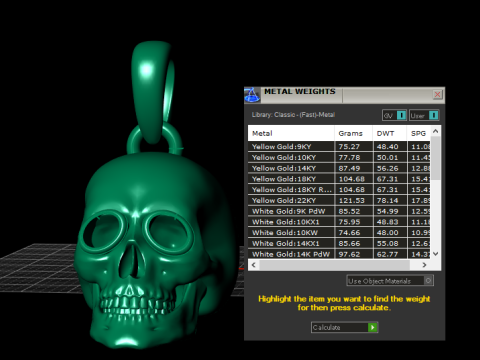The width and height of the screenshot is (480, 360).
Task: Click the 55.08 DWT cell
Action: (390, 243)
